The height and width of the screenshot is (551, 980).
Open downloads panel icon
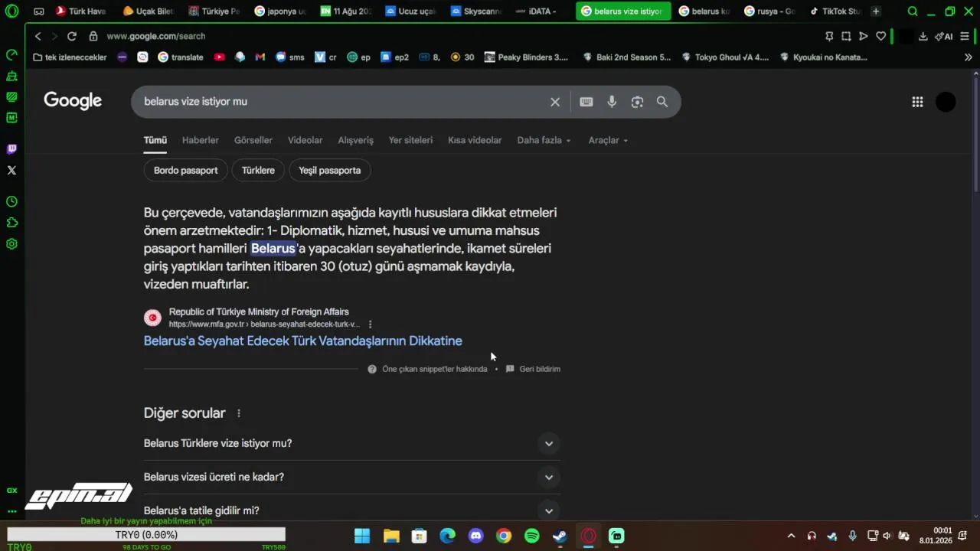pos(923,36)
